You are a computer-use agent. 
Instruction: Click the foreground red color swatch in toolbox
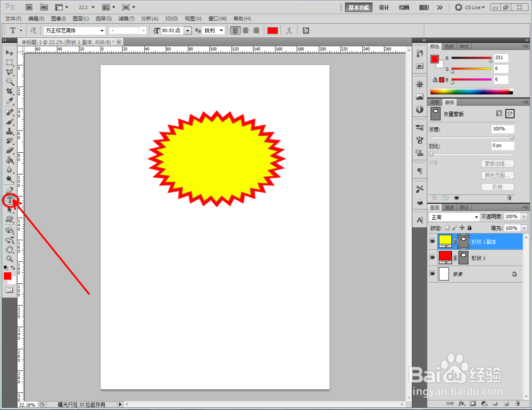point(7,276)
